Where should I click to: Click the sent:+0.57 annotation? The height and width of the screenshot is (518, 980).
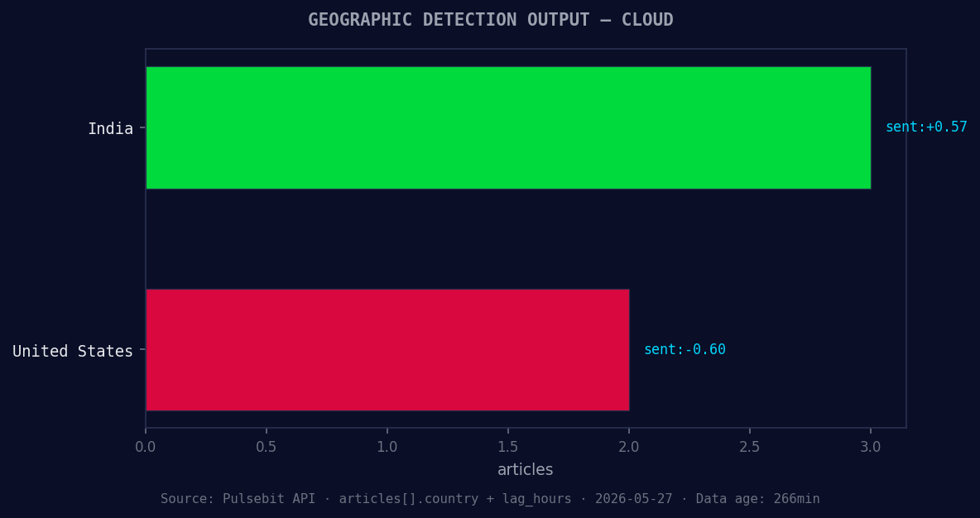tap(926, 127)
